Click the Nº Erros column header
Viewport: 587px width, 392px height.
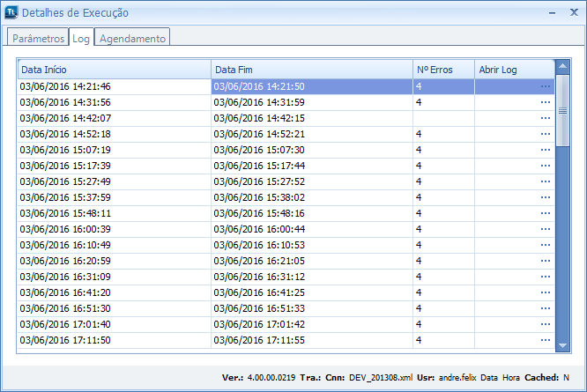click(x=442, y=69)
